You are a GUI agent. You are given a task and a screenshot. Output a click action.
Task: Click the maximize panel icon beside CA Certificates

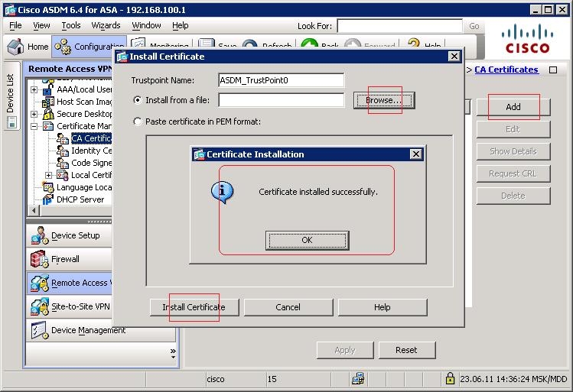tap(553, 70)
